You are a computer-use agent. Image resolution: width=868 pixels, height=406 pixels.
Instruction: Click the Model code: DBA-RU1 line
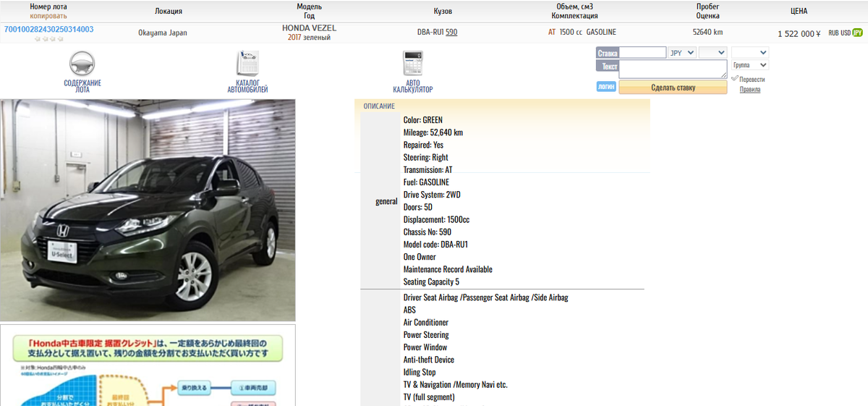point(435,245)
